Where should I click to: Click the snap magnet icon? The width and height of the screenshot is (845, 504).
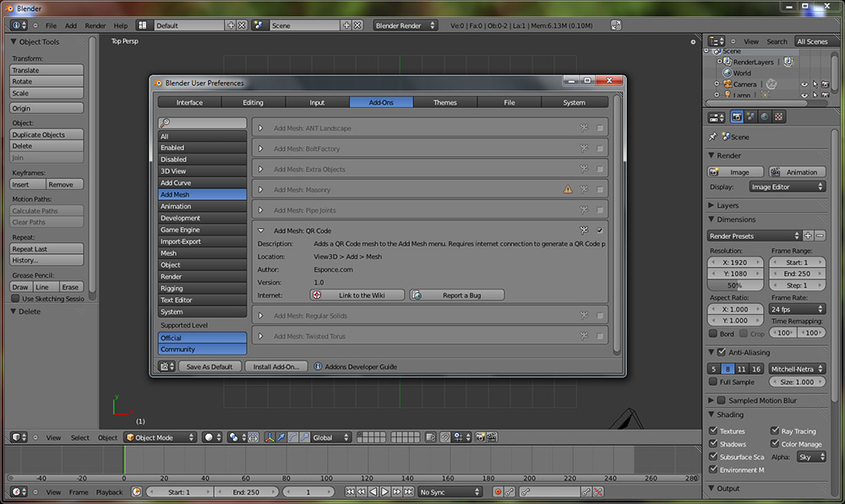[x=444, y=437]
